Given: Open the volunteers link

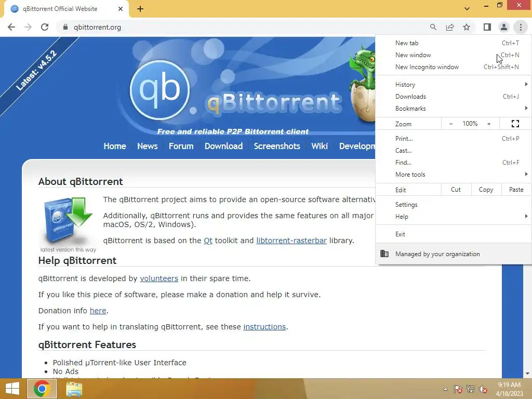Looking at the screenshot, I should (x=159, y=278).
